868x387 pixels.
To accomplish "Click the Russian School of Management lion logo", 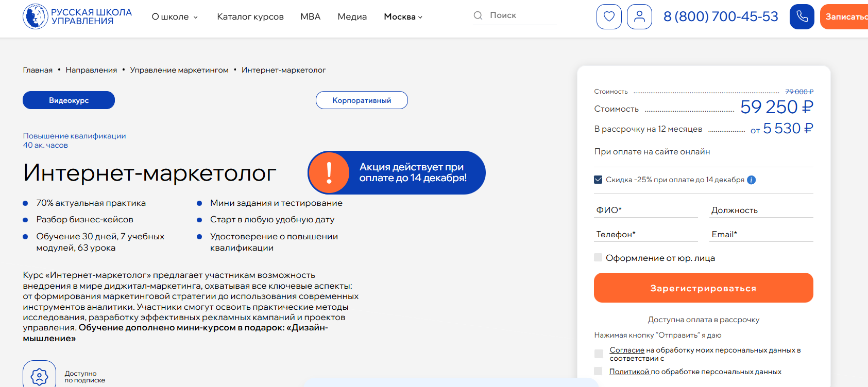I will coord(35,16).
